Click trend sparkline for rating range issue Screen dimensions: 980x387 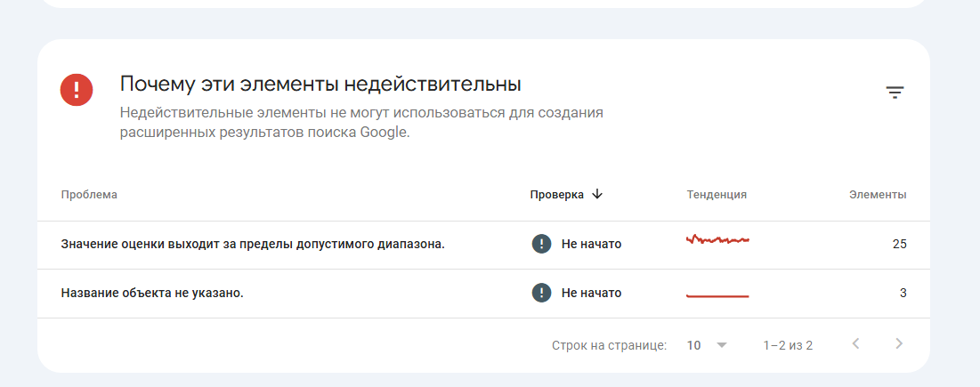point(717,240)
